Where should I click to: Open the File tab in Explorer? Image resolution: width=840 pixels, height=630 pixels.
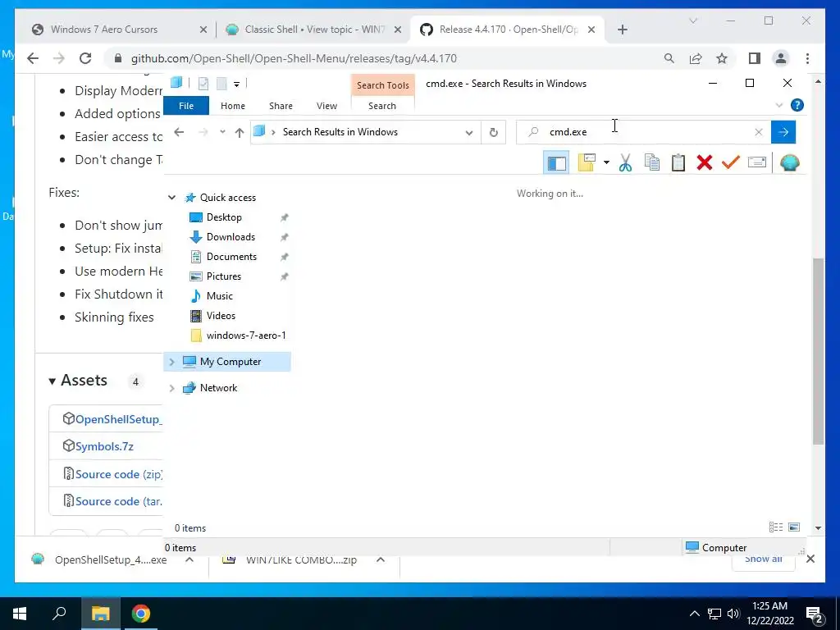click(x=186, y=106)
